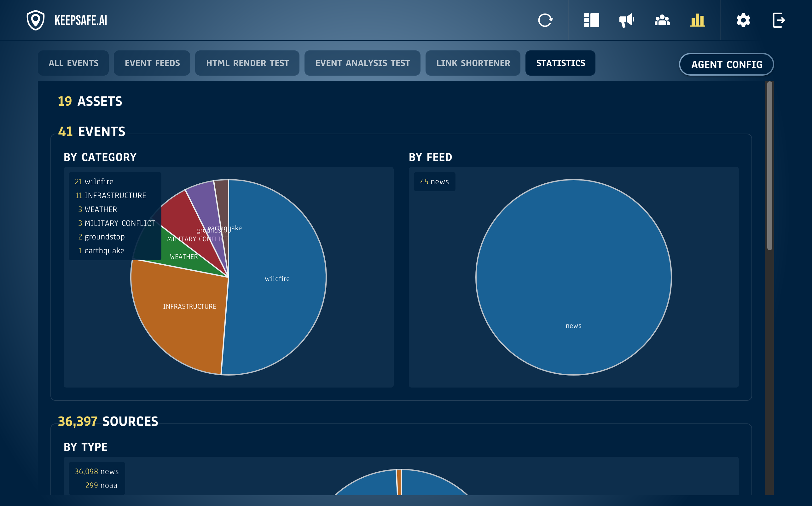The width and height of the screenshot is (812, 506).
Task: Click the logout icon
Action: coord(779,20)
